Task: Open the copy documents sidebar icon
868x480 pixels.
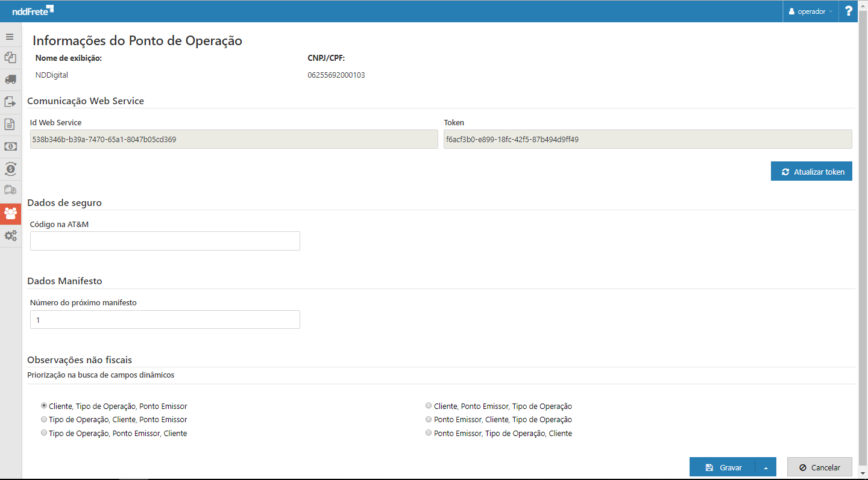Action: (10, 58)
